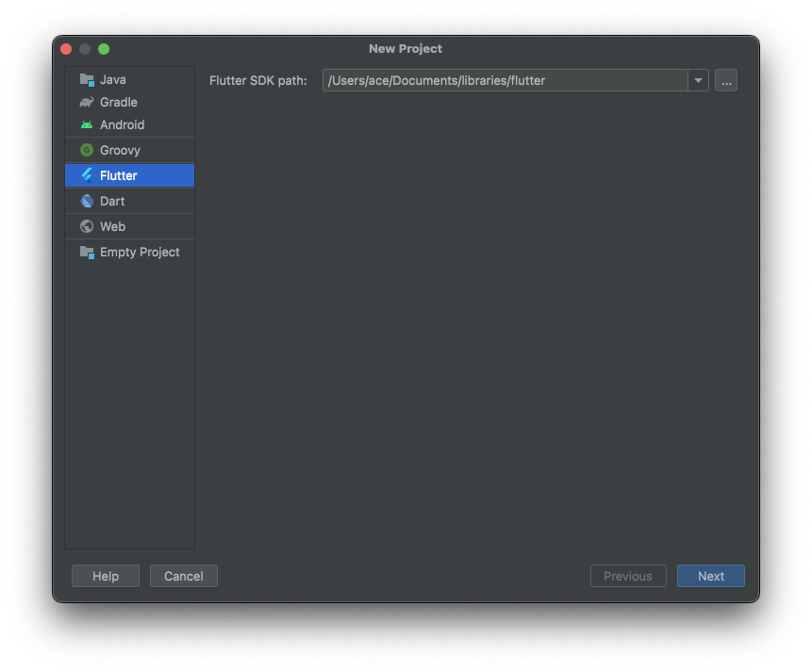The width and height of the screenshot is (812, 672).
Task: Focus the Flutter SDK path text field
Action: (x=505, y=80)
